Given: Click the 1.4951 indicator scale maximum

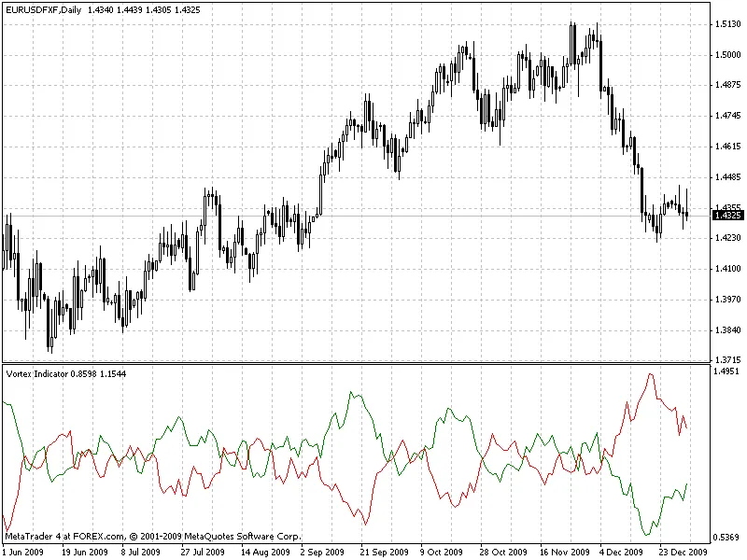Looking at the screenshot, I should (x=728, y=371).
